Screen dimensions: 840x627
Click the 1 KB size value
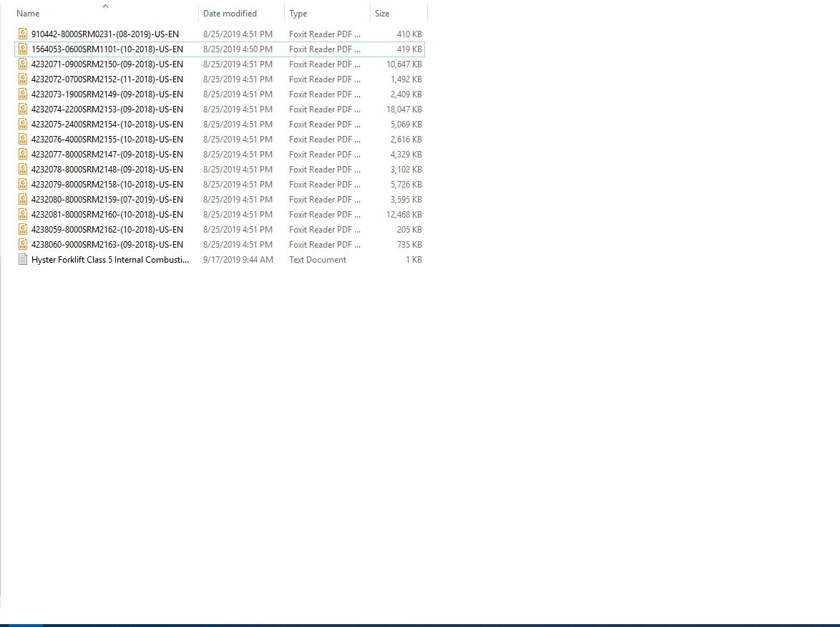[x=414, y=259]
